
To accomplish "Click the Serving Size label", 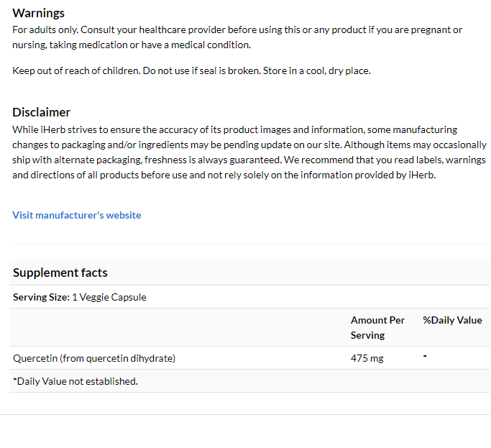I will (41, 297).
